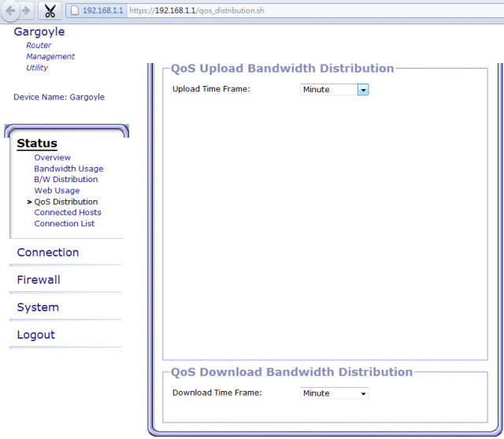504x439 pixels.
Task: Open the B/W Distribution page
Action: (x=66, y=180)
